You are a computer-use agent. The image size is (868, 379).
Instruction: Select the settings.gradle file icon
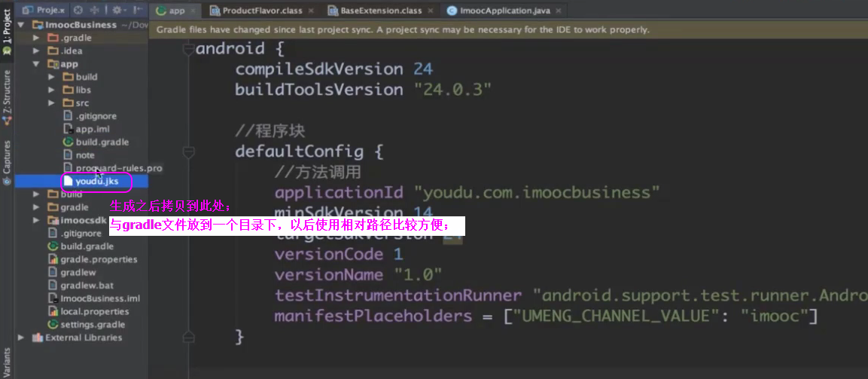[53, 324]
